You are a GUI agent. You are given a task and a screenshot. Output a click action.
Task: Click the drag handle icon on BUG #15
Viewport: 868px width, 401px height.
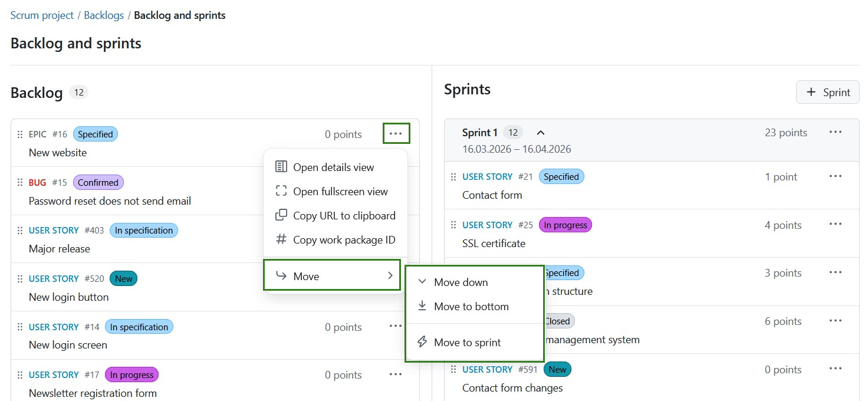pos(19,182)
